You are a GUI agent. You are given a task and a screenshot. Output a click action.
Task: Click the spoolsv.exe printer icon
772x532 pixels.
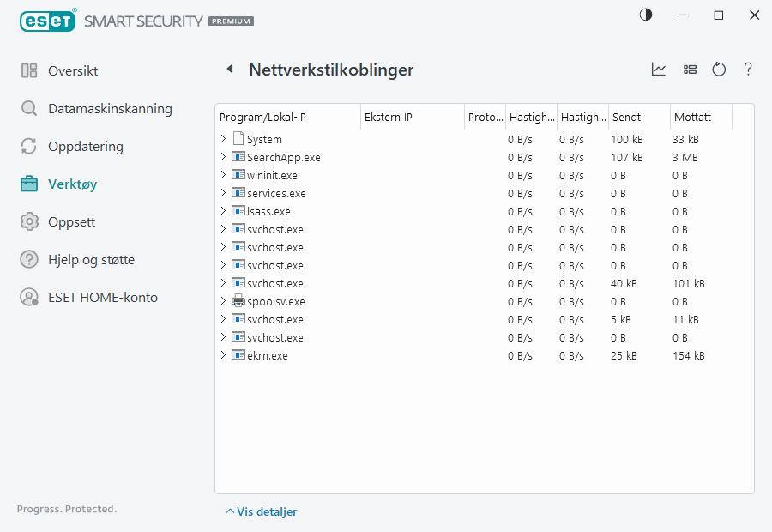coord(238,301)
